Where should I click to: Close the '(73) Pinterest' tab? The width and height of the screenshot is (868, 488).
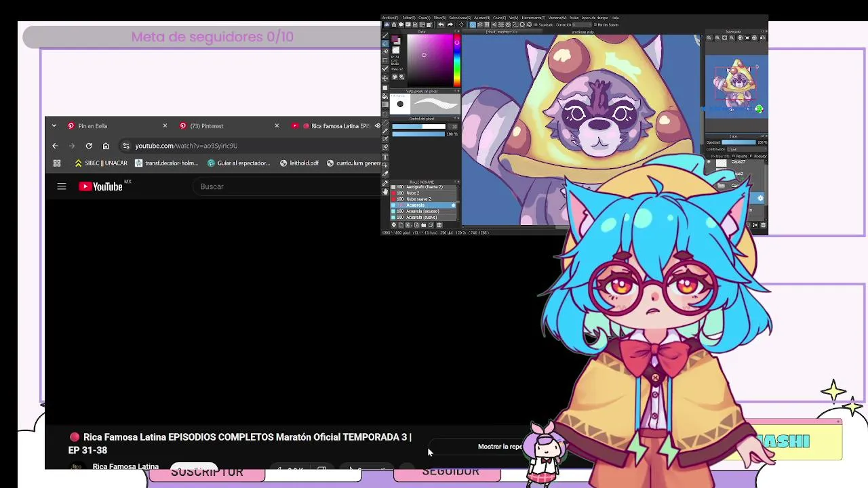pyautogui.click(x=277, y=126)
